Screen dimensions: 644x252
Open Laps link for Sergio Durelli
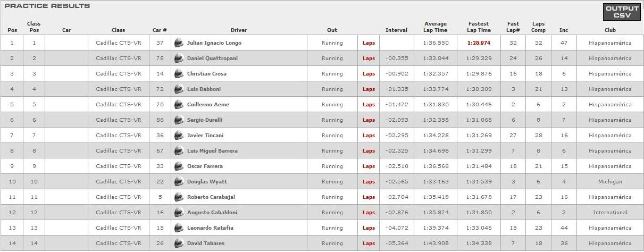[x=369, y=120]
